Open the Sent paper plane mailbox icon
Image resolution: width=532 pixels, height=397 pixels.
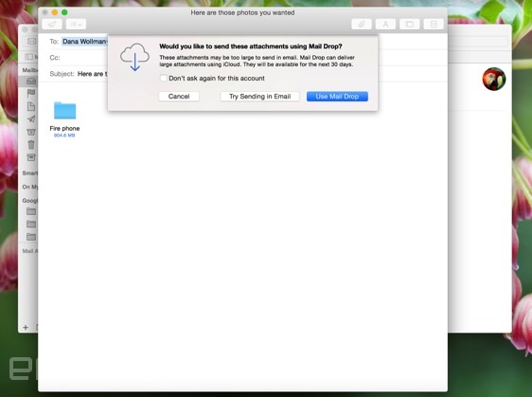(x=31, y=119)
